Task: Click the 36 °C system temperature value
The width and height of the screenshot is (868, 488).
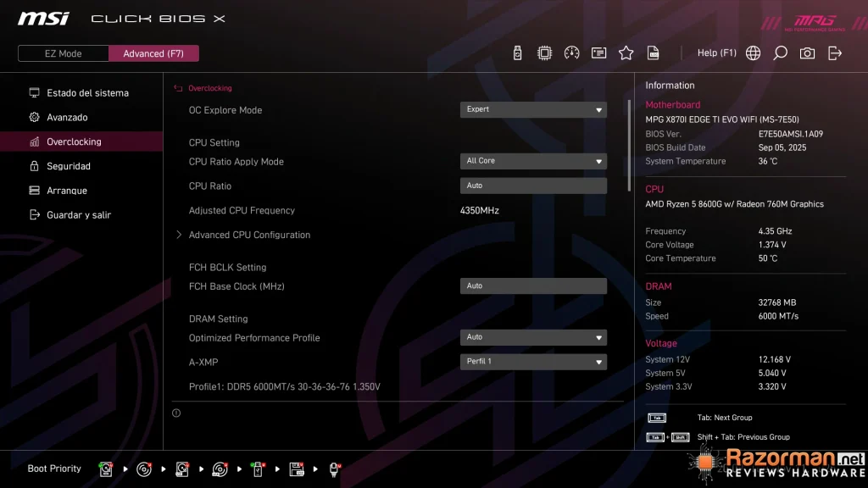Action: [x=768, y=162]
